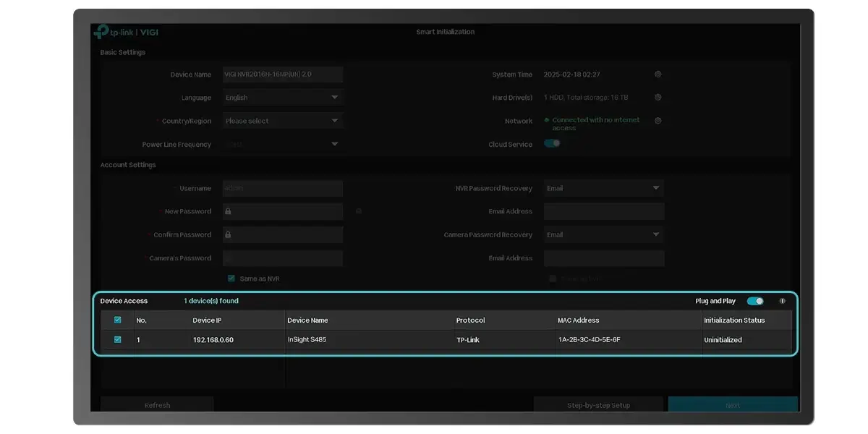This screenshot has width=868, height=434.
Task: Uncheck the Same as NVR checkbox
Action: click(231, 278)
